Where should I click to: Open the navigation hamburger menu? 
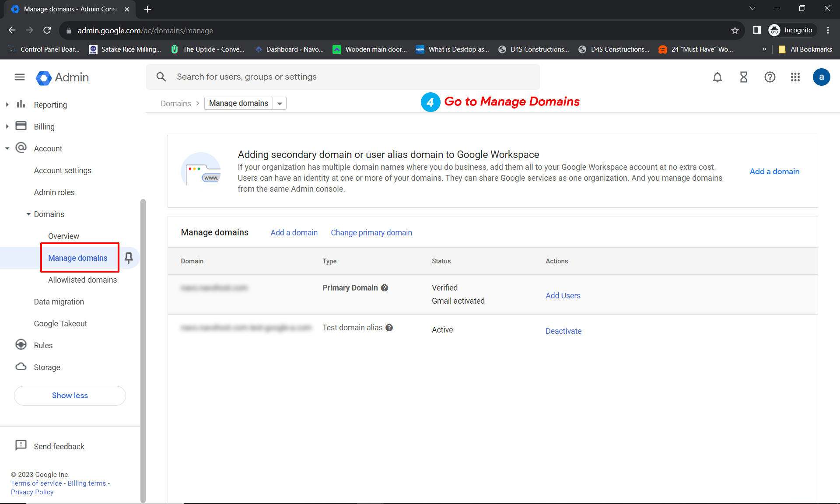(19, 77)
